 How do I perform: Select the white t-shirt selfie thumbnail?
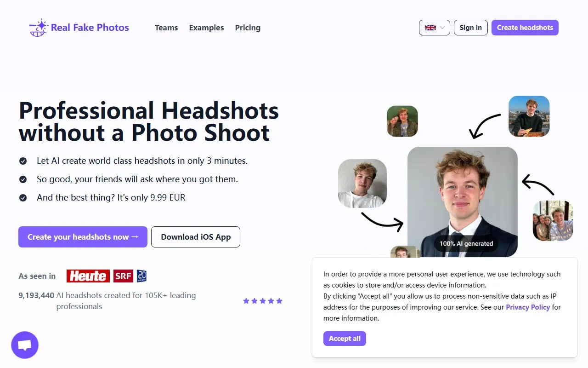click(x=362, y=183)
